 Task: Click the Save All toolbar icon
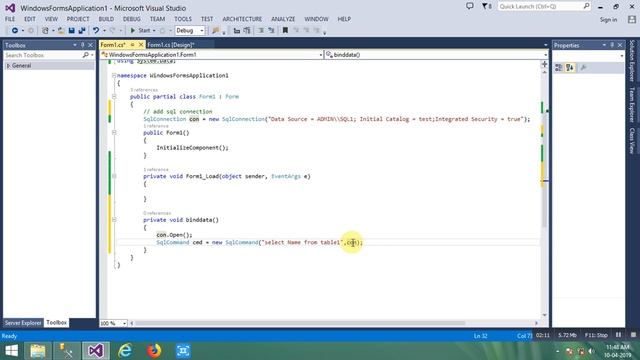(82, 31)
